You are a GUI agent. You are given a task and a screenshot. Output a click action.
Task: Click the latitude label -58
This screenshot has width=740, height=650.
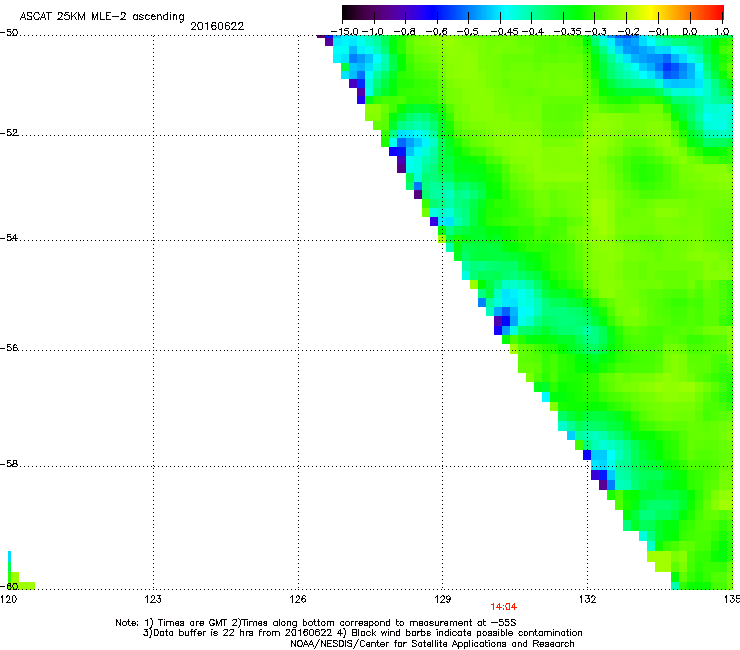[9, 464]
